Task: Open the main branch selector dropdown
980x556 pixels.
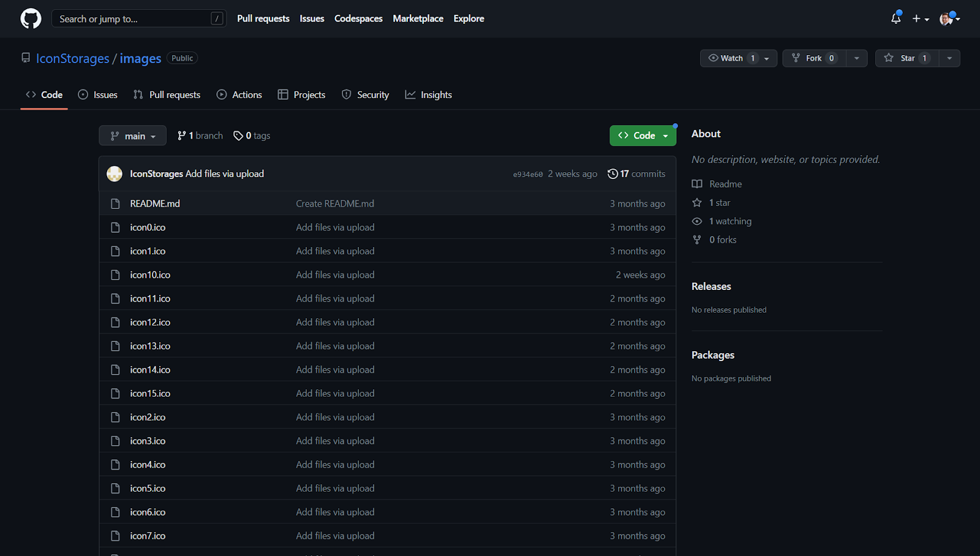Action: [x=132, y=135]
